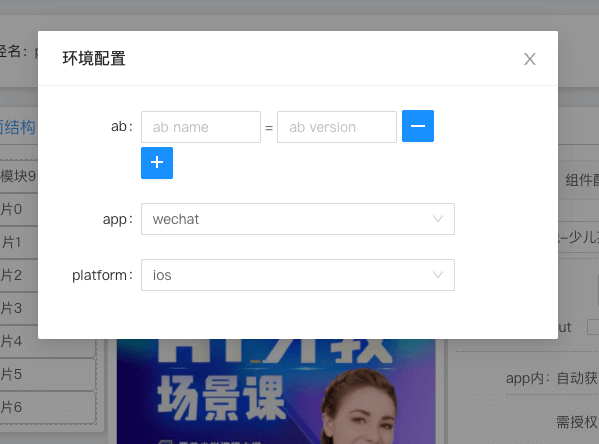Close the 环境配置 dialog

click(x=529, y=59)
